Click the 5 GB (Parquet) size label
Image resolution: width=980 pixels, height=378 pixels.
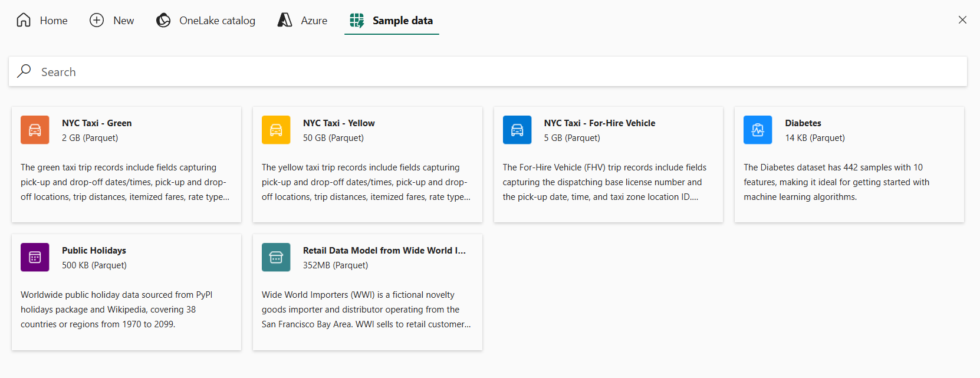click(x=572, y=138)
